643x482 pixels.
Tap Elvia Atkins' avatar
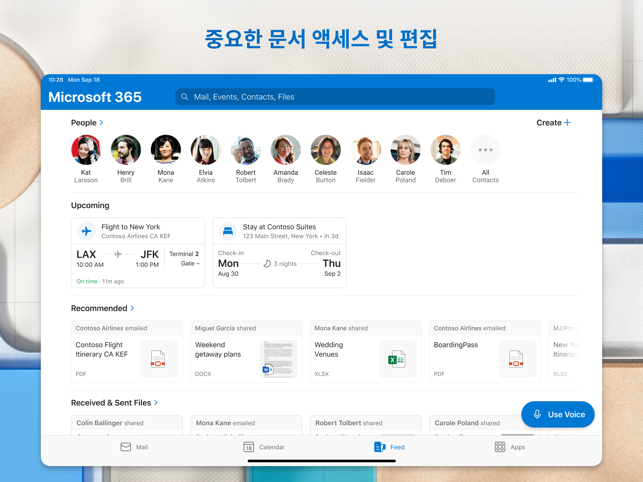(x=205, y=150)
